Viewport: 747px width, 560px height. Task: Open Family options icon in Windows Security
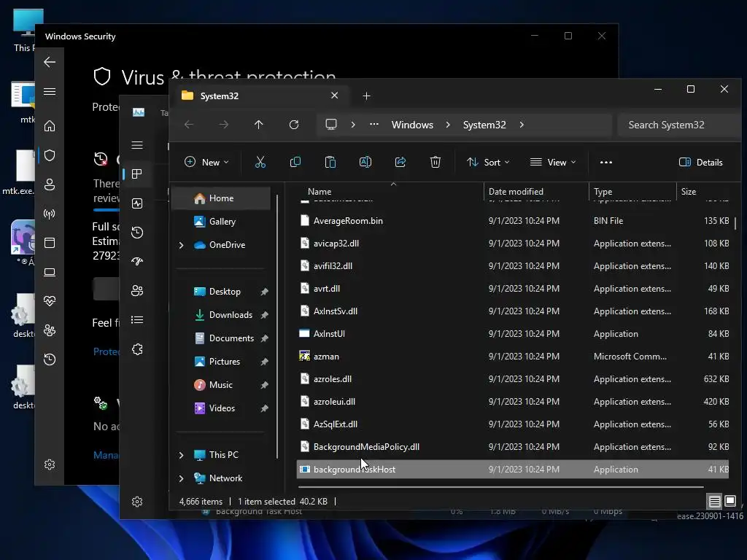coord(50,330)
